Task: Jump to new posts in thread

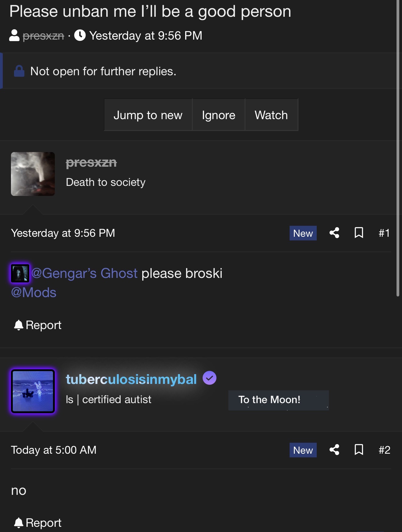Action: click(x=148, y=115)
